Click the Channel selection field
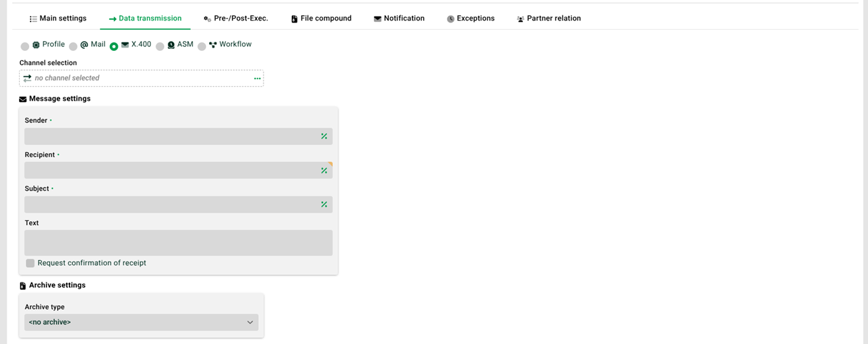This screenshot has height=344, width=868. (142, 78)
